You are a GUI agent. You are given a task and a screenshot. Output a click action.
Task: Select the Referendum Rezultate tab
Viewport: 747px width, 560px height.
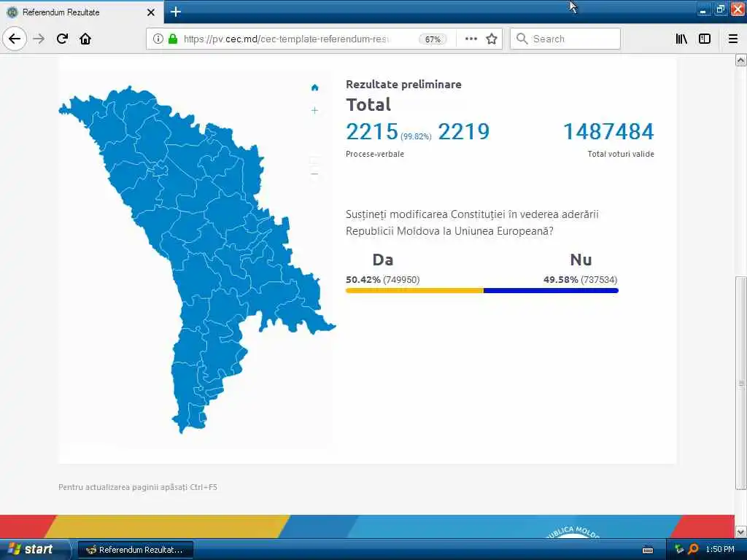(82, 12)
